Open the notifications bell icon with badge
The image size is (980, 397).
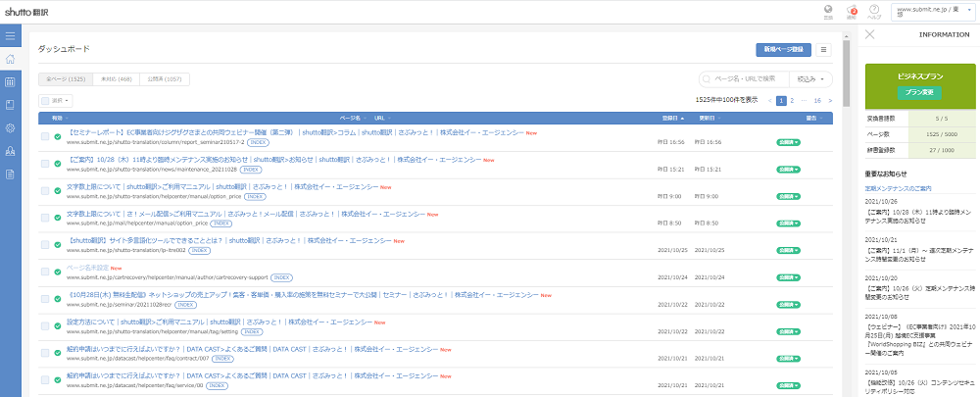point(852,11)
